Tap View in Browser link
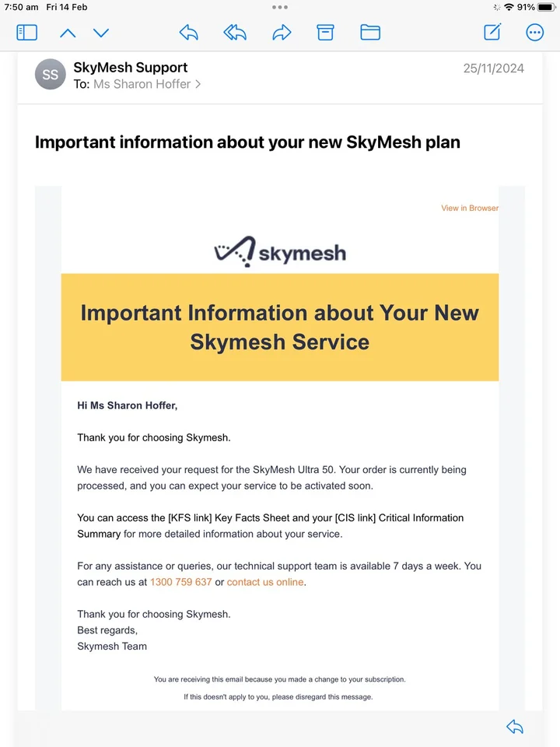This screenshot has height=747, width=560. click(x=469, y=208)
